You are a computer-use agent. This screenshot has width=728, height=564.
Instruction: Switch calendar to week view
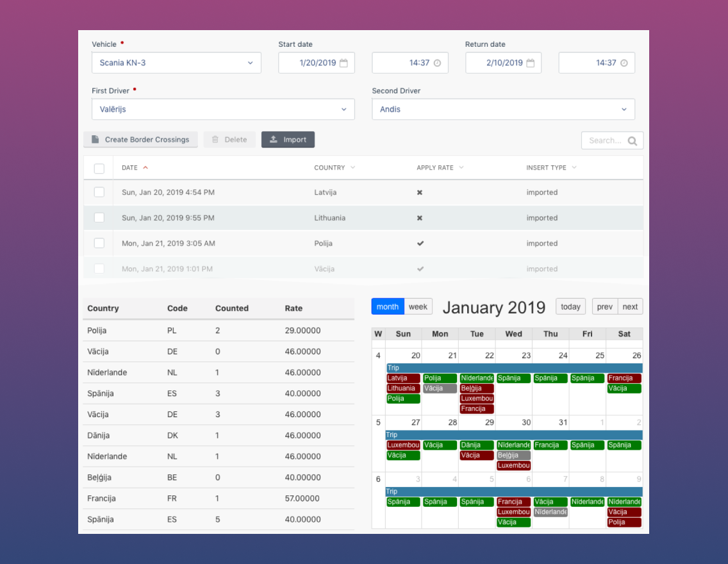pyautogui.click(x=418, y=307)
